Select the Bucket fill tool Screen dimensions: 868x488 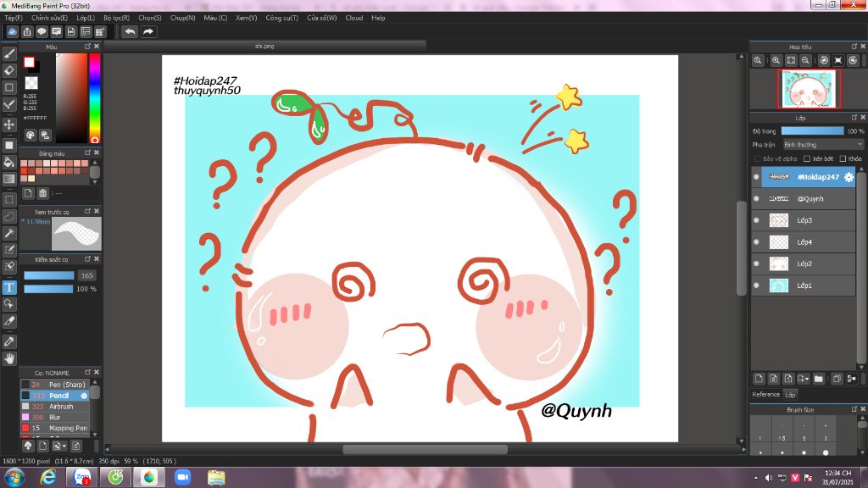(8, 162)
